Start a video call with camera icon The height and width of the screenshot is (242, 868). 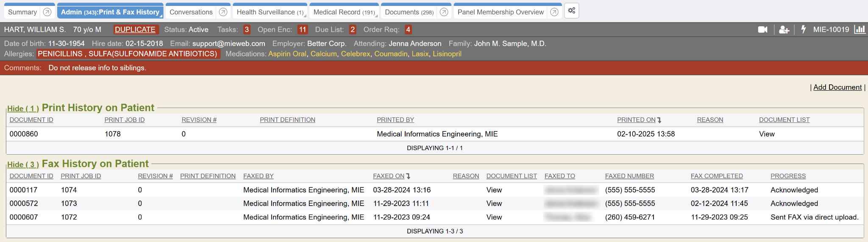point(762,30)
